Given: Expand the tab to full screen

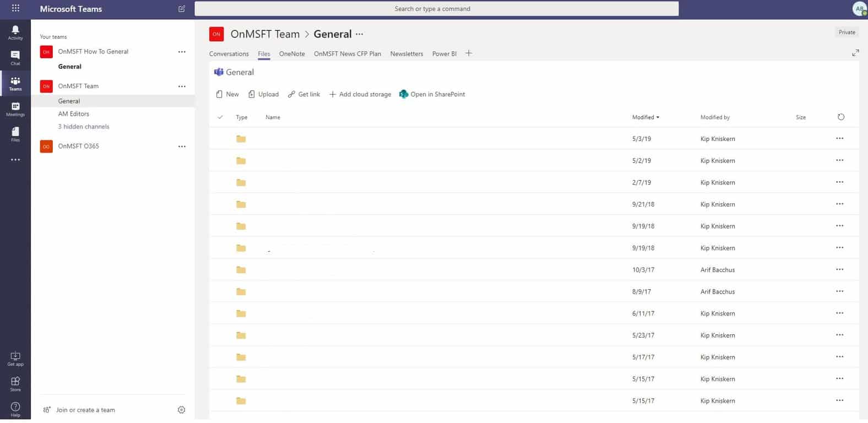Looking at the screenshot, I should click(855, 53).
